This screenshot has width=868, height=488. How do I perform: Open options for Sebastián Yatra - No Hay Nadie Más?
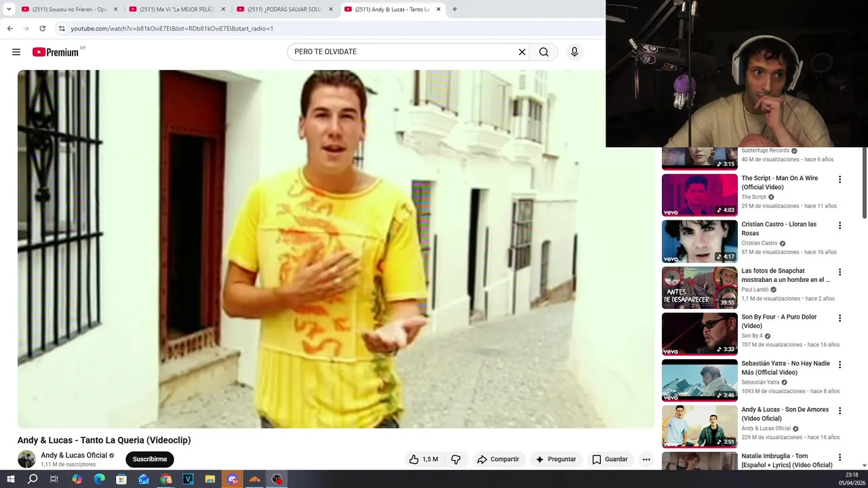[x=840, y=365]
